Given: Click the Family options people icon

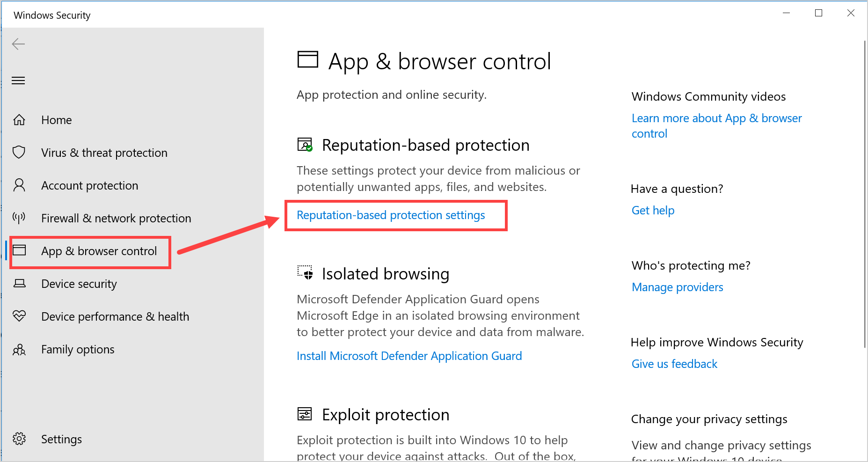Looking at the screenshot, I should click(19, 350).
